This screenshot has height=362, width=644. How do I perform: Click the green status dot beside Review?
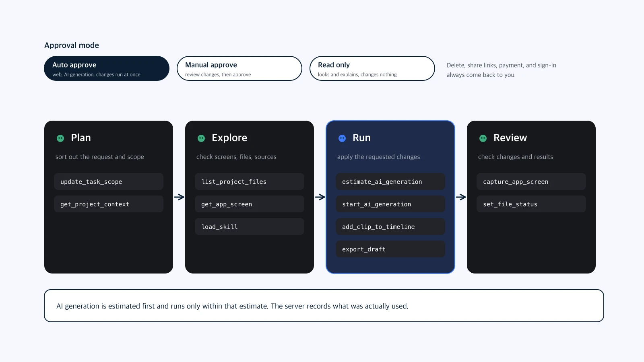pos(483,138)
